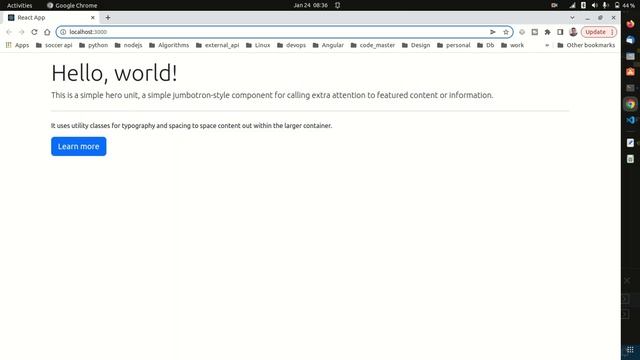Open the Linux bookmark folder
The image size is (640, 360).
pos(258,45)
